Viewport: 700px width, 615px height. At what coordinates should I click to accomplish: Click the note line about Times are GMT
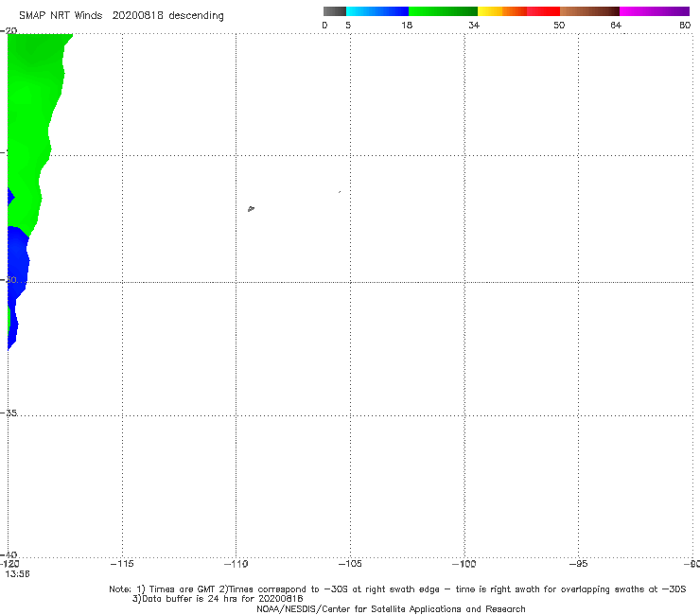397,589
